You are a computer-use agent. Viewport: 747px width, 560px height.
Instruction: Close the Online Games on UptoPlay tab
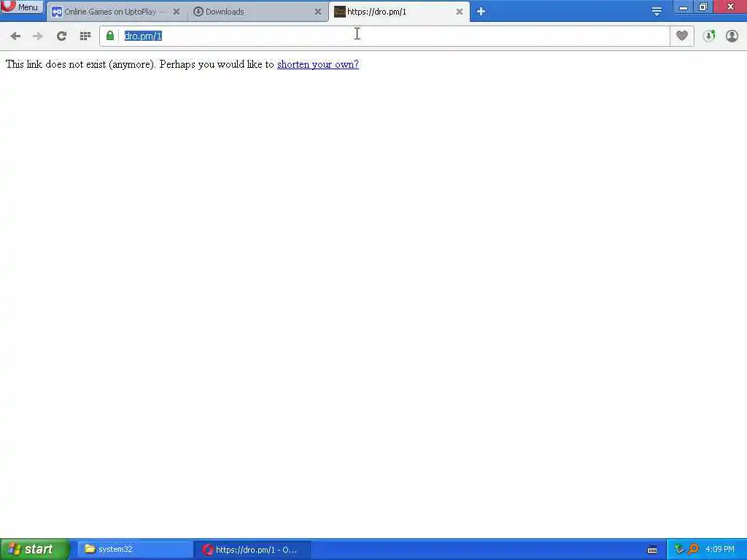177,12
